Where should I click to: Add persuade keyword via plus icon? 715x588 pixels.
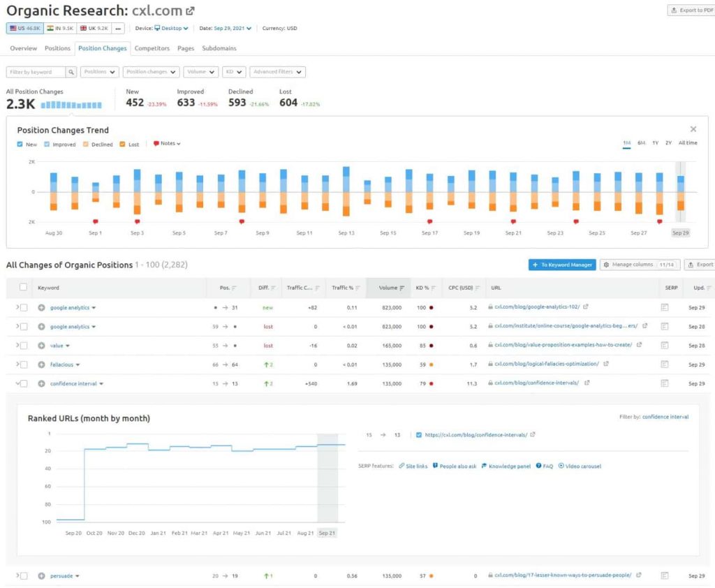tap(41, 576)
